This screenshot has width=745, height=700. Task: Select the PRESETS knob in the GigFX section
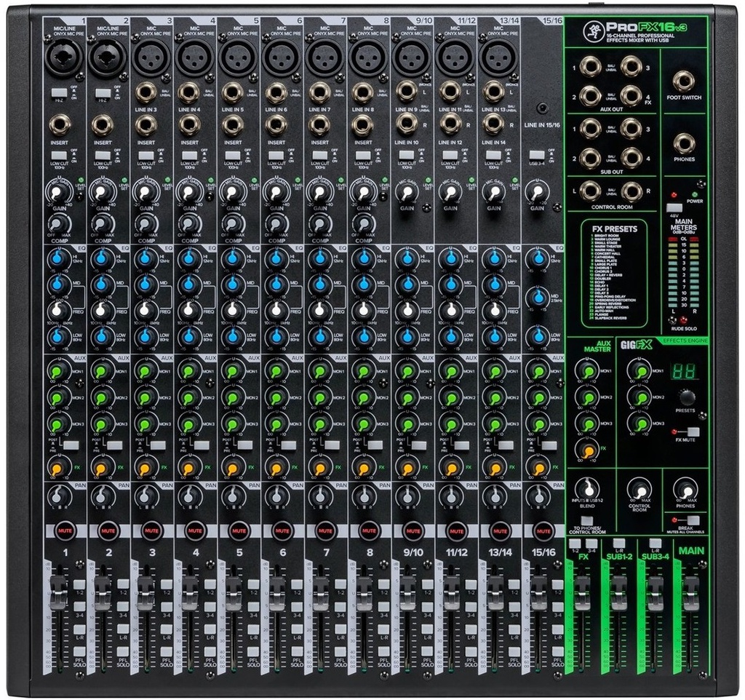pos(688,399)
